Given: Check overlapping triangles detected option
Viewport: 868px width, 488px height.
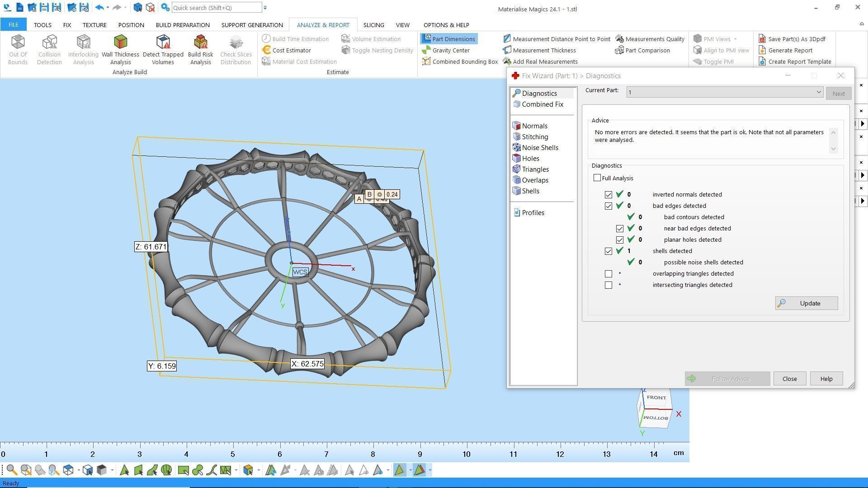Looking at the screenshot, I should pyautogui.click(x=609, y=274).
